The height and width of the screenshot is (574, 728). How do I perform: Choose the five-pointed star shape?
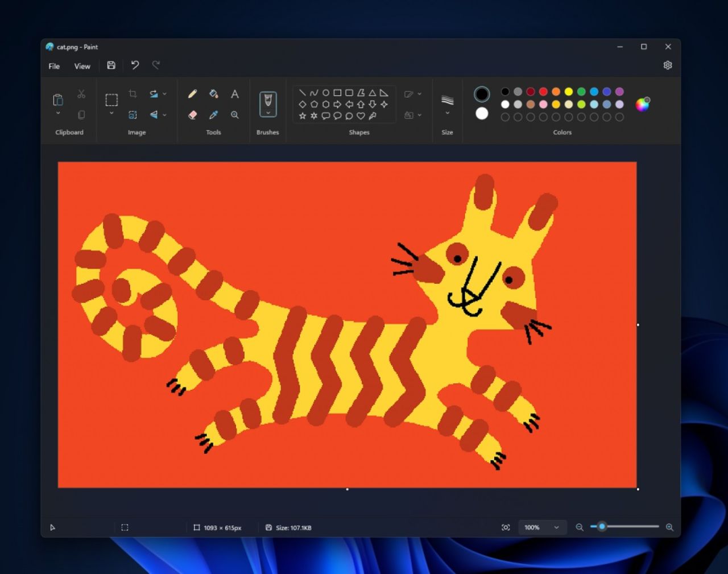[x=301, y=115]
